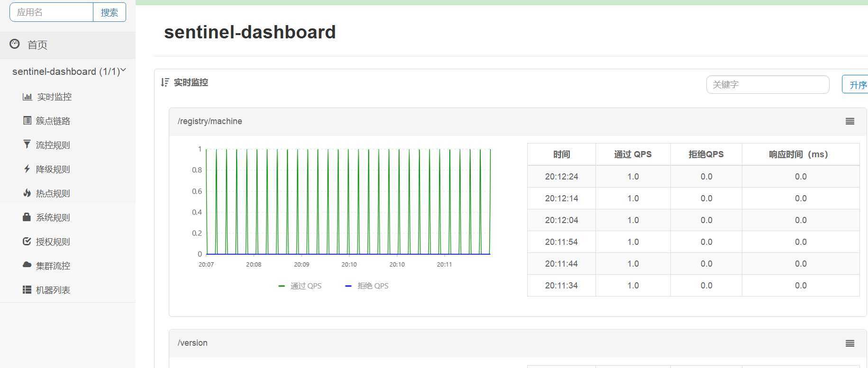Image resolution: width=868 pixels, height=368 pixels.
Task: Click the bar chart icon beside 实时监控
Action: (27, 97)
